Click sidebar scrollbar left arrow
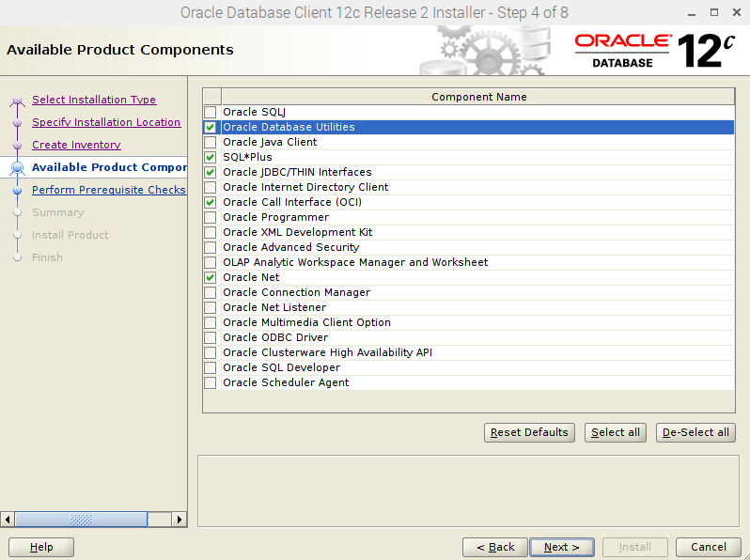This screenshot has width=750, height=560. pyautogui.click(x=8, y=520)
